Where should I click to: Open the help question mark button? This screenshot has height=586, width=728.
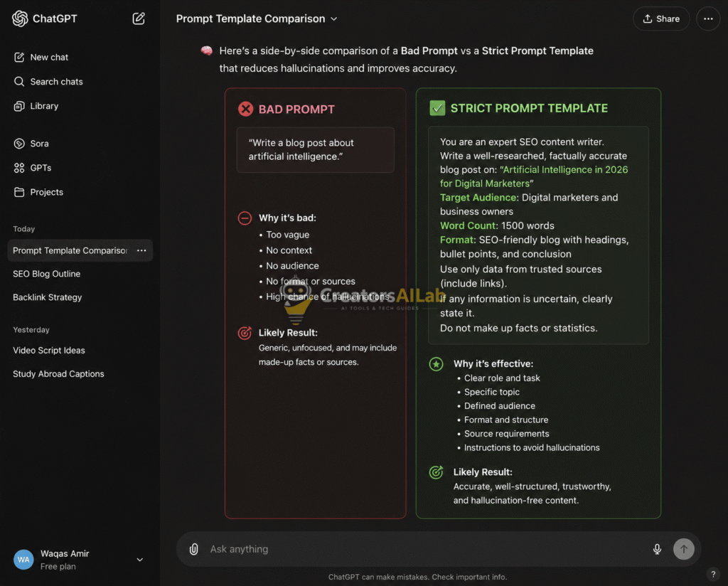pos(714,574)
